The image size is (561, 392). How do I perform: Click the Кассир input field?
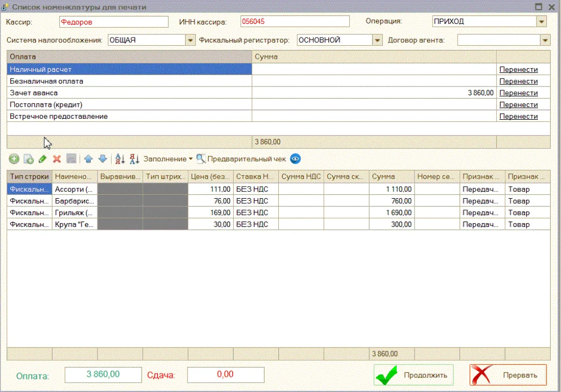point(113,22)
